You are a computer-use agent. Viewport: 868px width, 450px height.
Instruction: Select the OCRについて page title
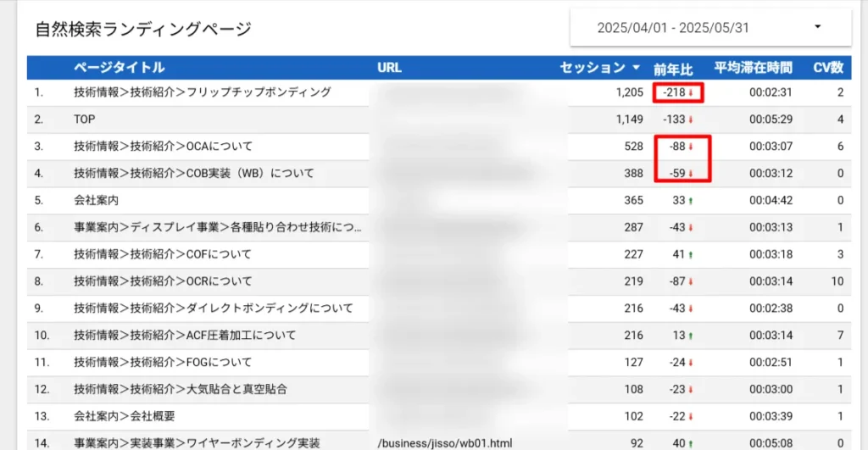point(163,281)
